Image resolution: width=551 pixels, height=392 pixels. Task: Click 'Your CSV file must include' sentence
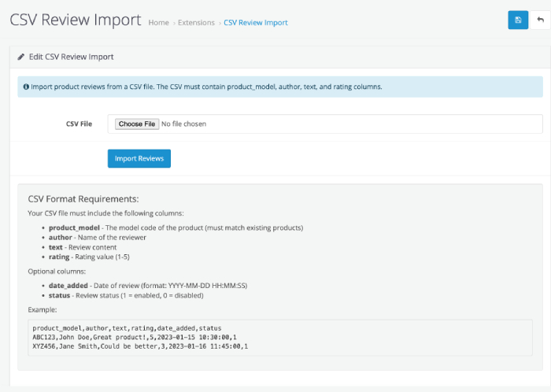click(x=105, y=213)
